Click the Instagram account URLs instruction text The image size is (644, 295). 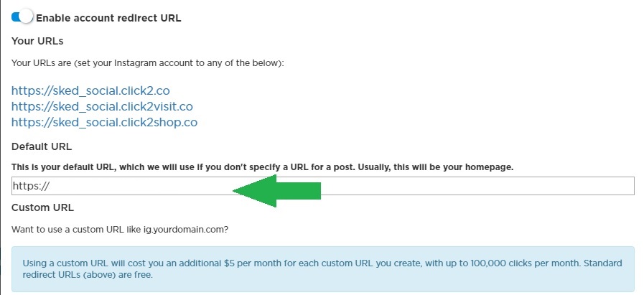pos(147,63)
